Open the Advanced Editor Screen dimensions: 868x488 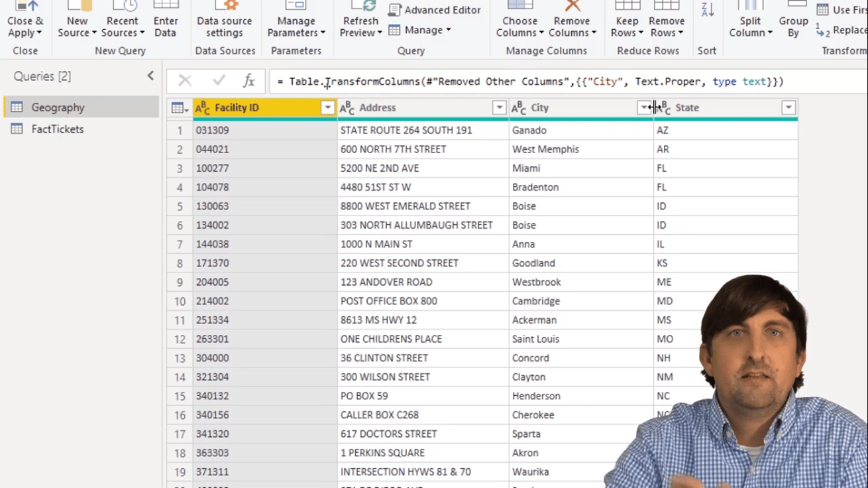click(x=435, y=10)
